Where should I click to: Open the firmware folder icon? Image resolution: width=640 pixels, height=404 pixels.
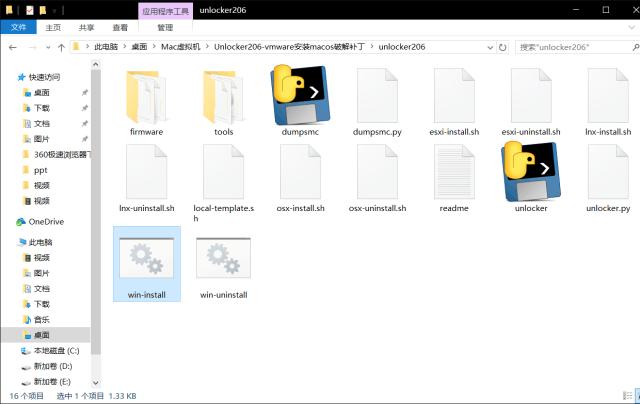(146, 97)
